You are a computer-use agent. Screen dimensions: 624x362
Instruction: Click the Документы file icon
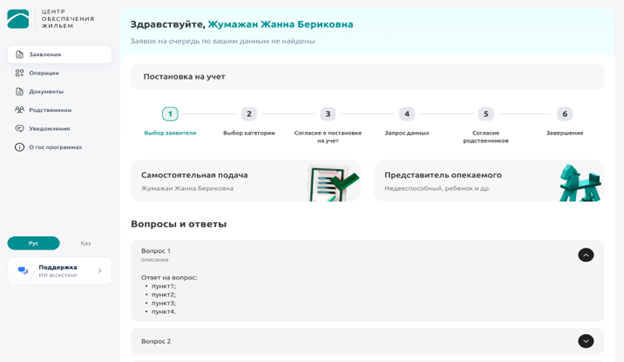(x=20, y=91)
